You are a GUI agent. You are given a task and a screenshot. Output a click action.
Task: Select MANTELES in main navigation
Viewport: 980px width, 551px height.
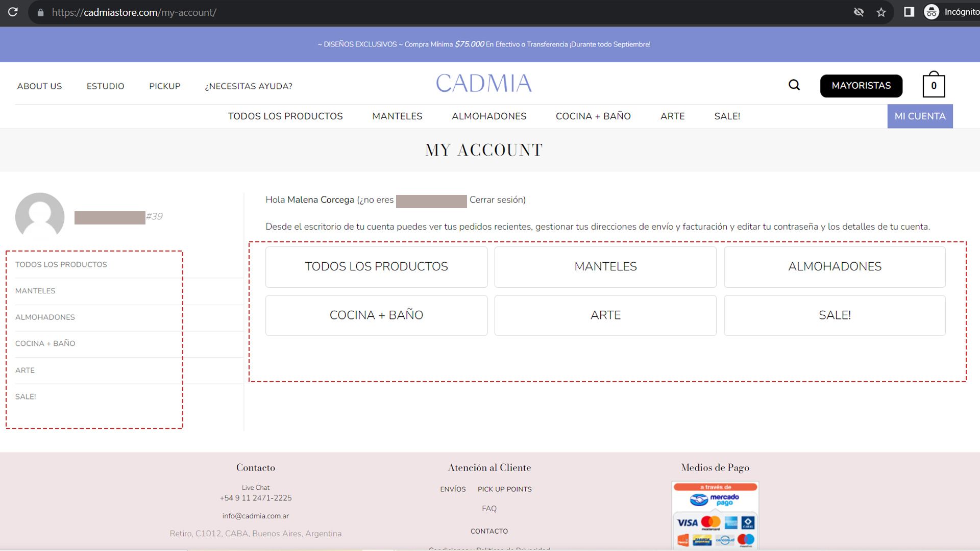tap(397, 116)
